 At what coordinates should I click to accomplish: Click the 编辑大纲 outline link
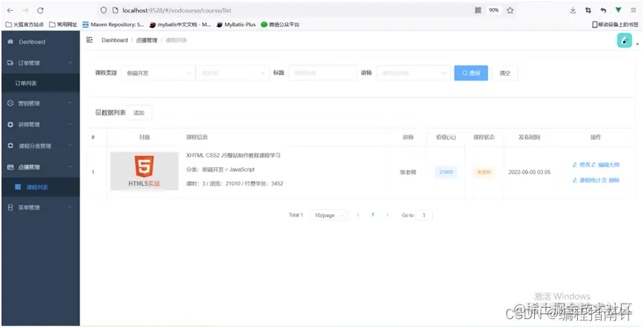(605, 164)
